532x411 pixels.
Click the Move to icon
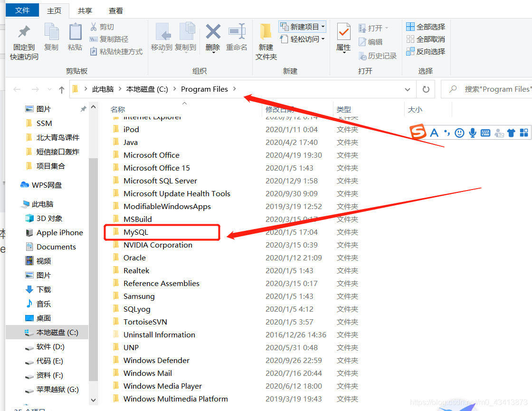(163, 32)
